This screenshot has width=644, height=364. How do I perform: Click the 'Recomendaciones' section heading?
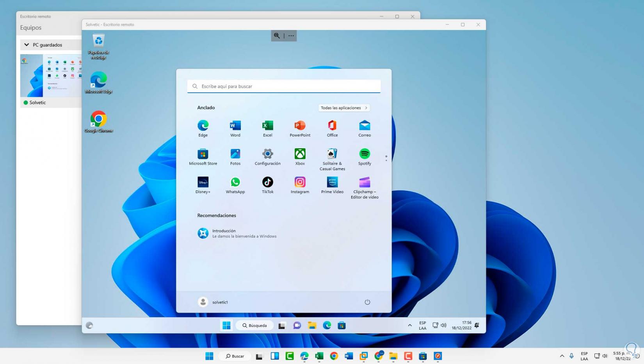click(217, 215)
